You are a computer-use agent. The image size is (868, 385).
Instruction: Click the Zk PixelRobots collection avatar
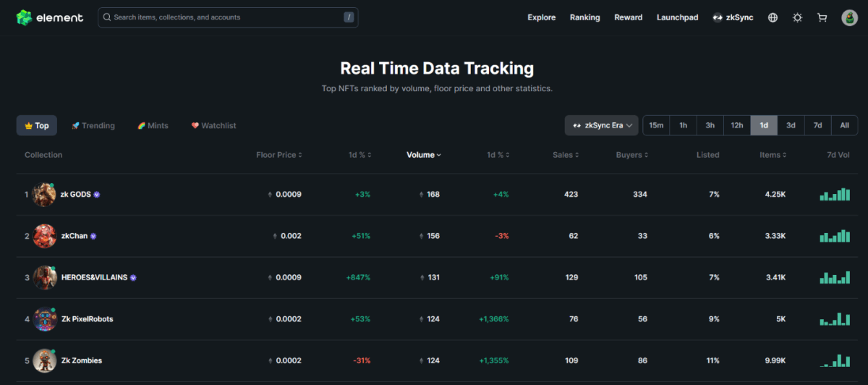pyautogui.click(x=44, y=319)
